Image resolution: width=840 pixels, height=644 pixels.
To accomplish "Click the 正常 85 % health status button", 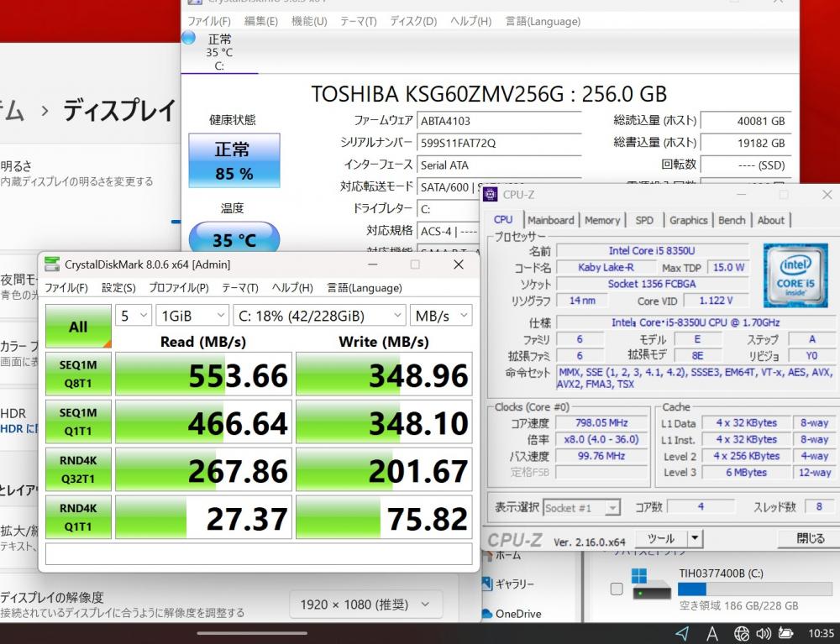I will (234, 160).
